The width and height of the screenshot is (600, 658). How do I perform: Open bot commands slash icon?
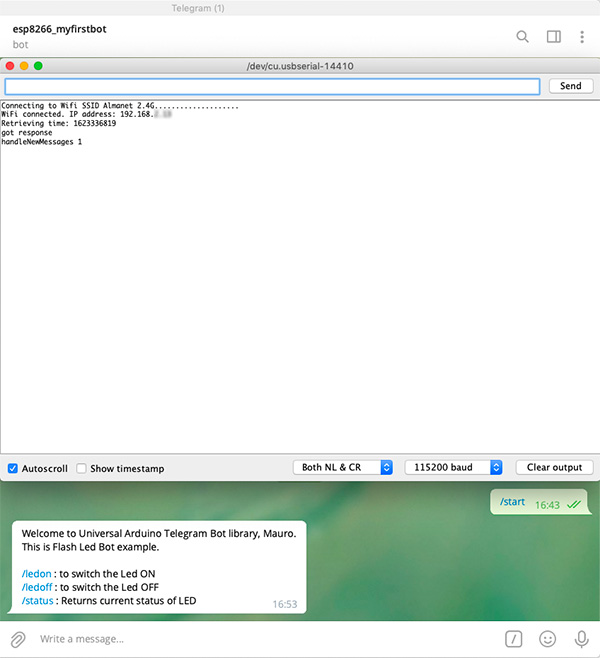pos(514,639)
